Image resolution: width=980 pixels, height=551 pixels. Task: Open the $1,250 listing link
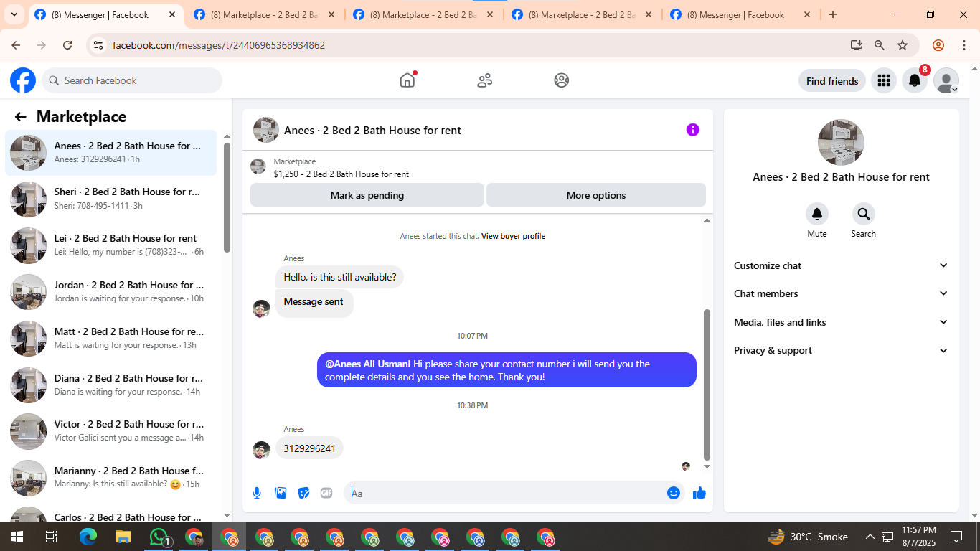pyautogui.click(x=341, y=174)
